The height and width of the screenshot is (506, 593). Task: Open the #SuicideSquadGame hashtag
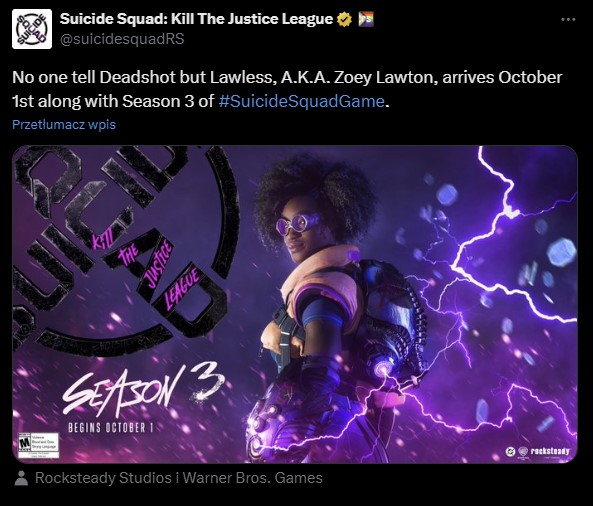pos(301,101)
